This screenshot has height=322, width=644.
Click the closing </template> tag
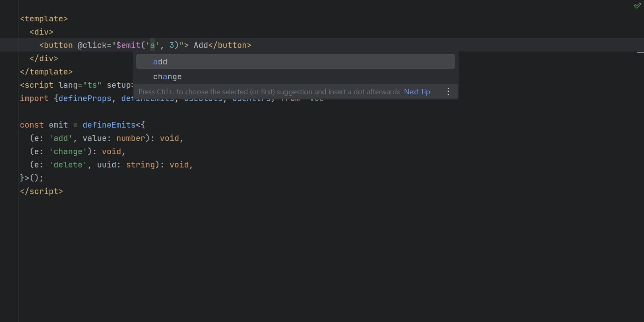click(46, 72)
